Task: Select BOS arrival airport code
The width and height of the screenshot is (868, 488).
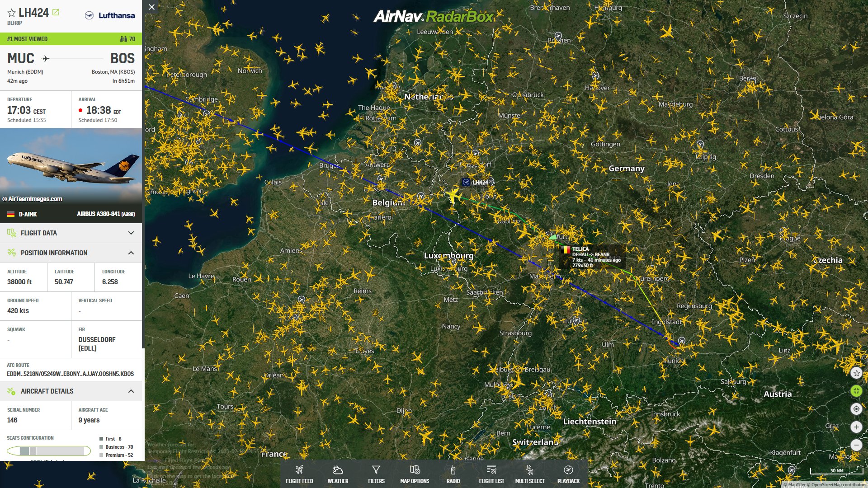Action: (x=123, y=58)
